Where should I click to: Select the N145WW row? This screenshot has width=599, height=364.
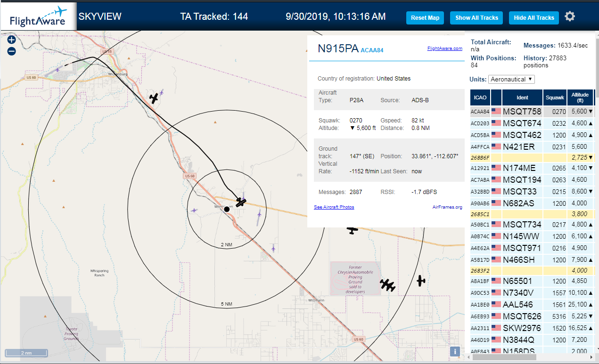(532, 236)
